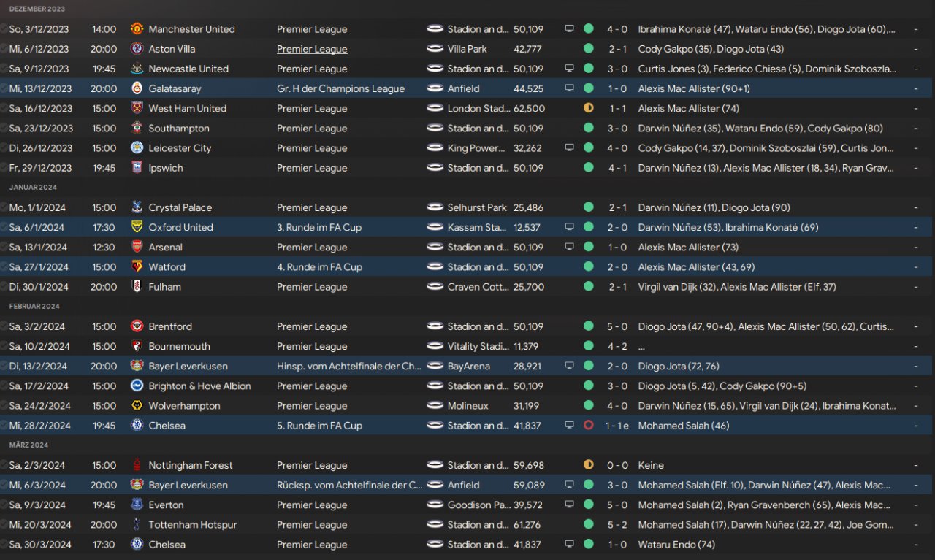Select the stadium icon beside BayArena
This screenshot has width=935, height=560.
(x=435, y=366)
